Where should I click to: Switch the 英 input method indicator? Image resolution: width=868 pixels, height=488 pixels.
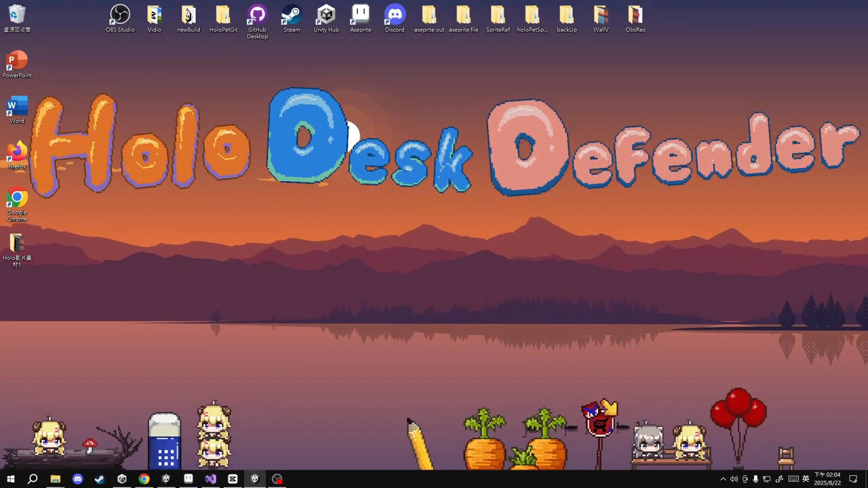pyautogui.click(x=806, y=479)
